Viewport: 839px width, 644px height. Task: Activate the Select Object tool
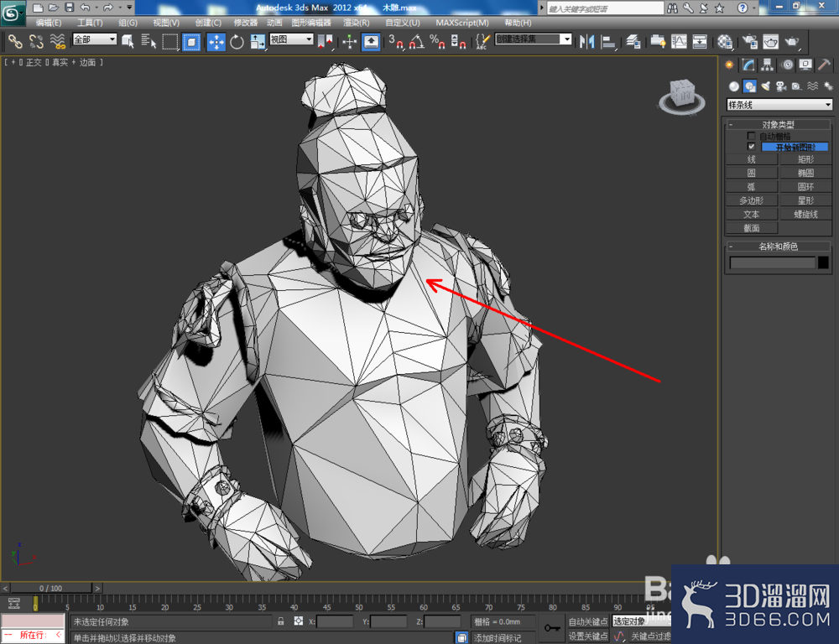pyautogui.click(x=128, y=41)
